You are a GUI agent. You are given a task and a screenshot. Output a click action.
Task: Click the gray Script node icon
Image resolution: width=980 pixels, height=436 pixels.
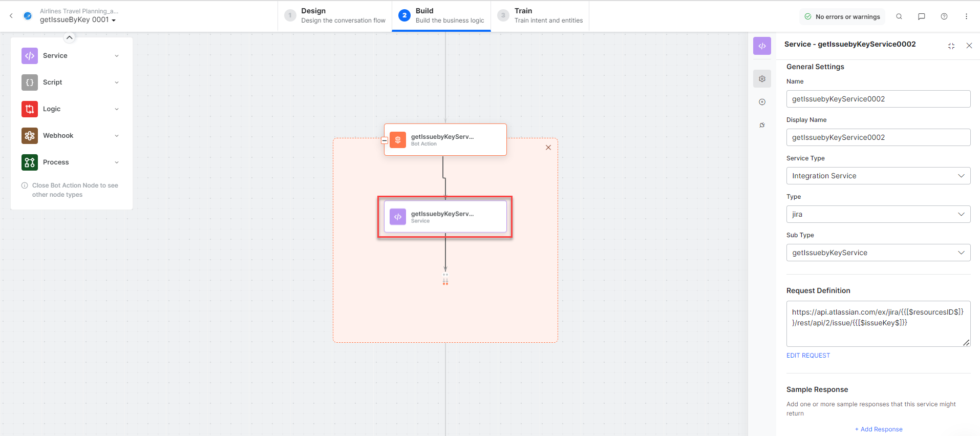click(x=30, y=82)
